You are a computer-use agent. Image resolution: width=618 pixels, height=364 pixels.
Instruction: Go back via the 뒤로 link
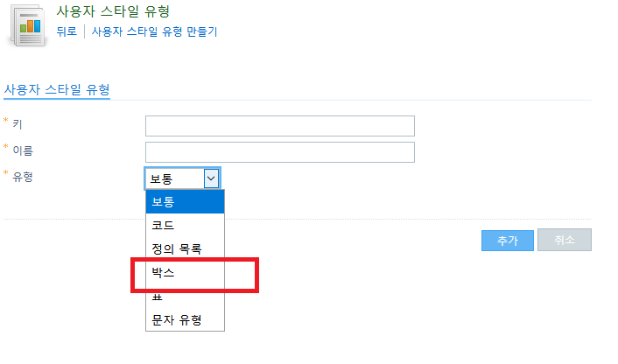[67, 31]
